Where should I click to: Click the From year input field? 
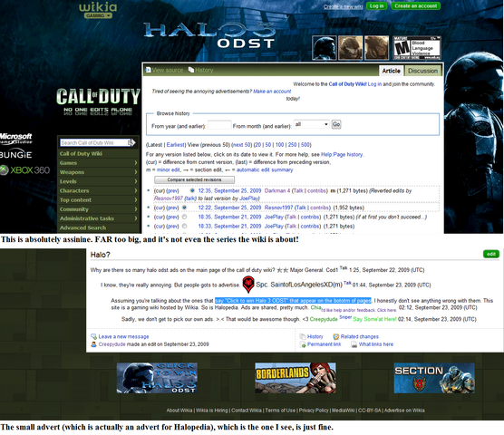click(x=219, y=125)
